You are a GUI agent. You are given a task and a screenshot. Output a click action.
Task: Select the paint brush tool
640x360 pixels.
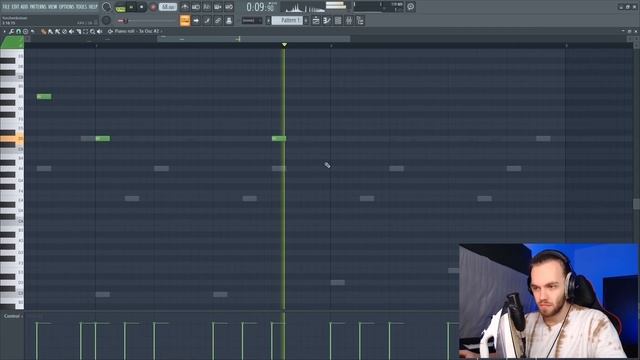pyautogui.click(x=50, y=31)
